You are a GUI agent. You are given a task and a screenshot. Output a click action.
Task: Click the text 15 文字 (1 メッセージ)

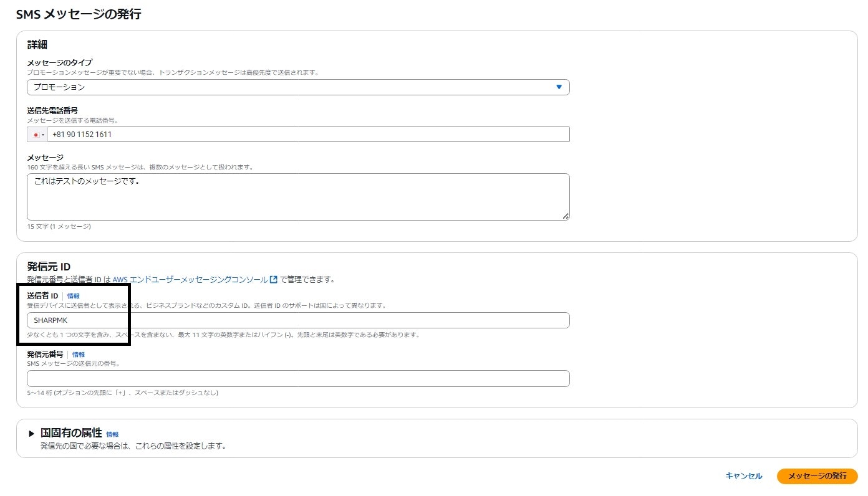coord(59,226)
